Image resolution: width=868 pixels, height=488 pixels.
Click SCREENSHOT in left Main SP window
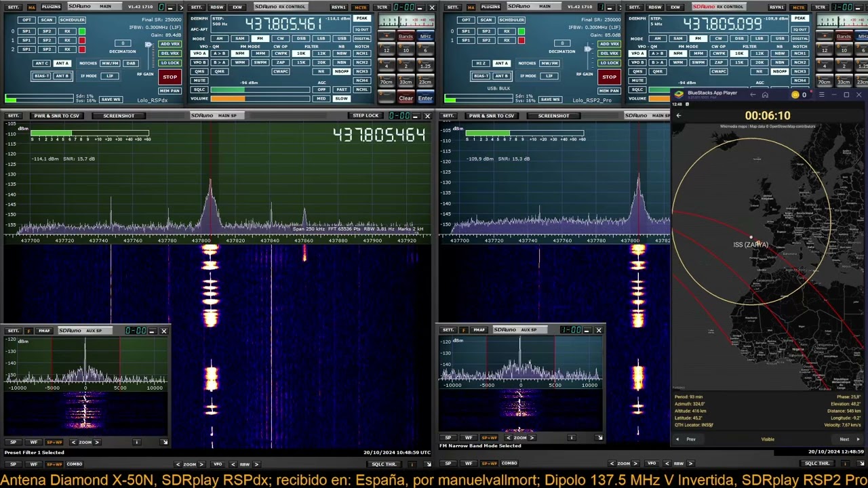tap(119, 116)
